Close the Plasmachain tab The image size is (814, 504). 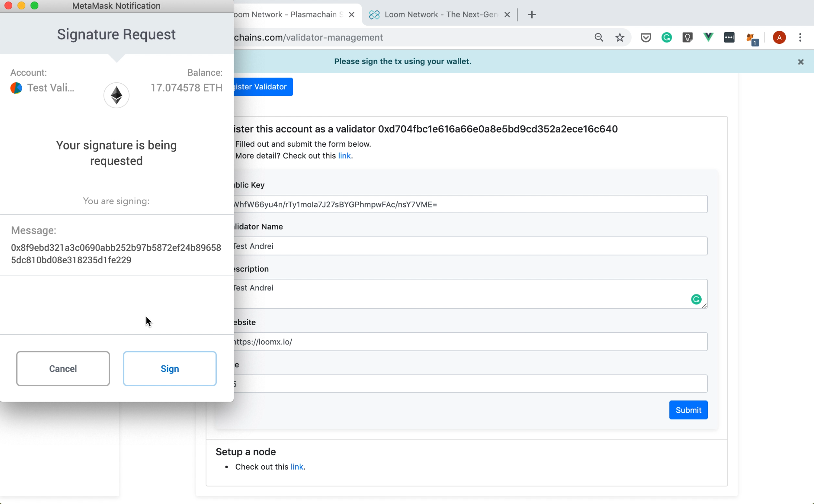351,14
